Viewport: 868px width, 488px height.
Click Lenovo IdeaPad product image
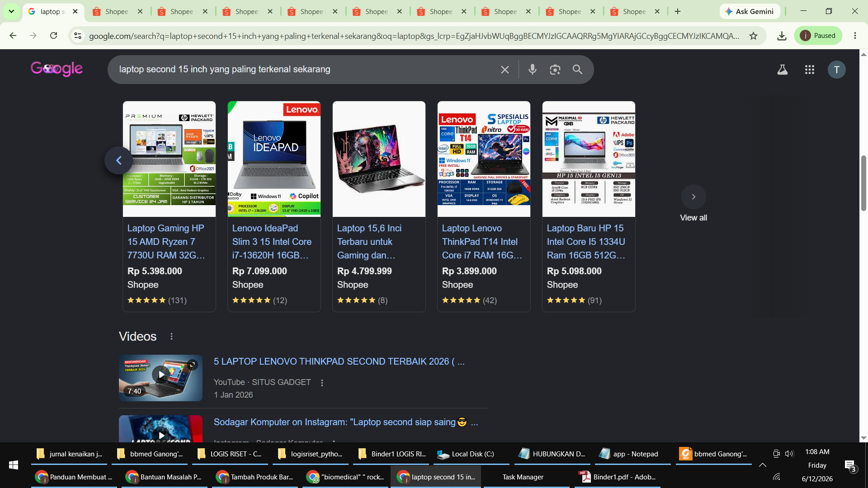[274, 159]
